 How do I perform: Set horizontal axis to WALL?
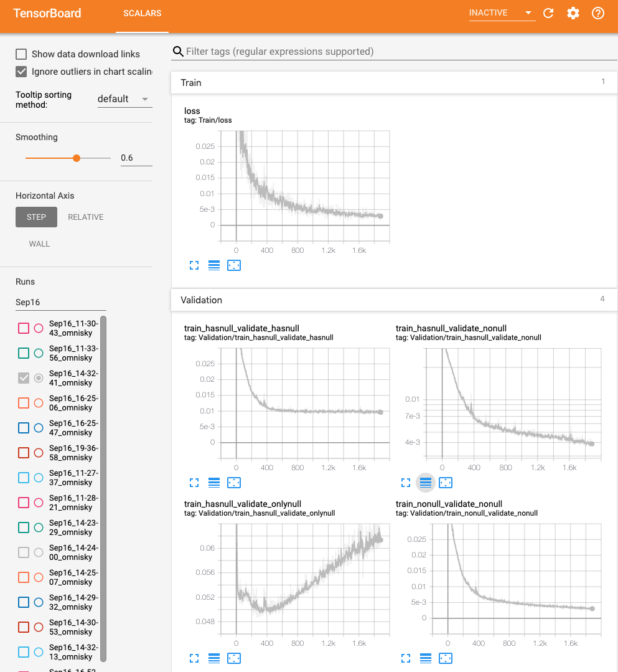click(x=39, y=244)
